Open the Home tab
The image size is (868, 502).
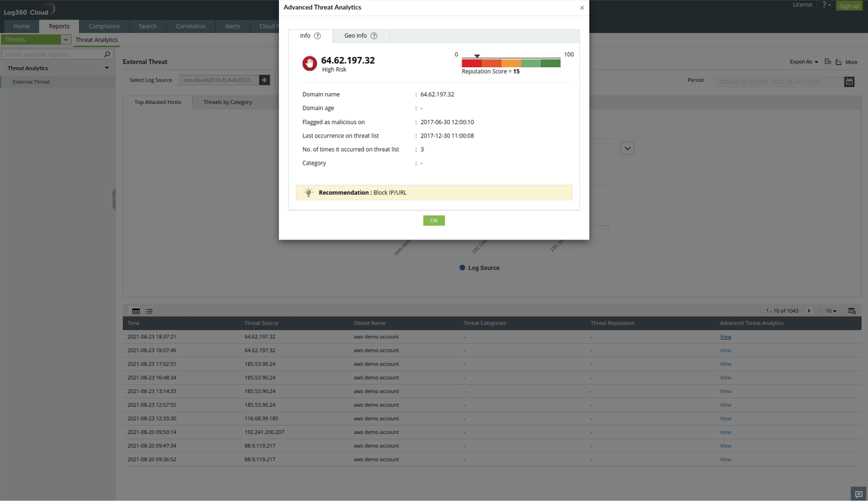pos(22,27)
